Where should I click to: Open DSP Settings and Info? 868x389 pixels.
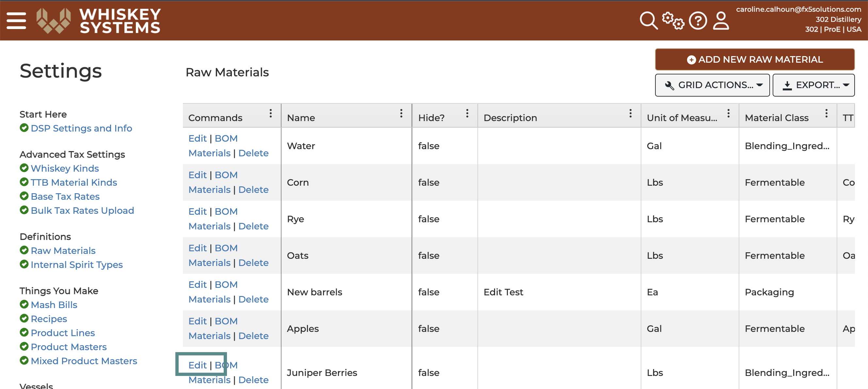click(x=81, y=128)
